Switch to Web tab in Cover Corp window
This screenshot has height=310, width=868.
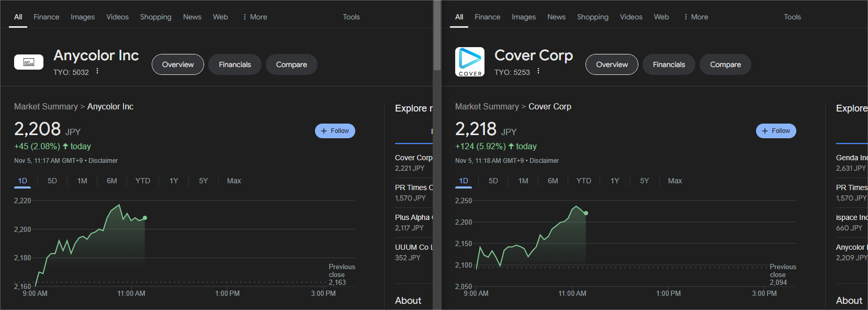click(661, 17)
